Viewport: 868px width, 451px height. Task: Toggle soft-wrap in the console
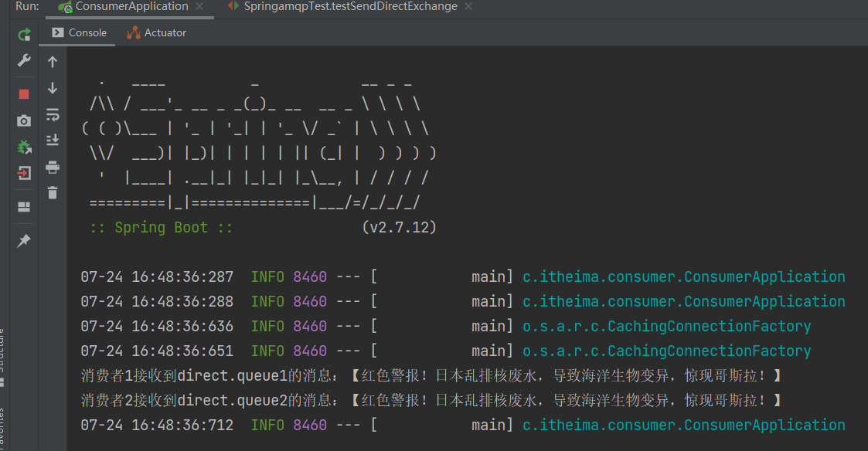pos(53,114)
